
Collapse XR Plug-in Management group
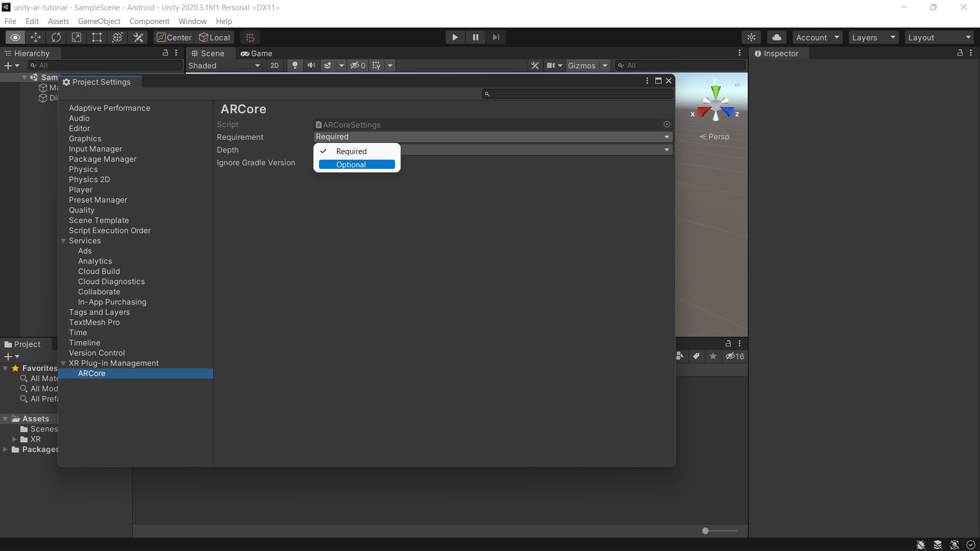(63, 363)
